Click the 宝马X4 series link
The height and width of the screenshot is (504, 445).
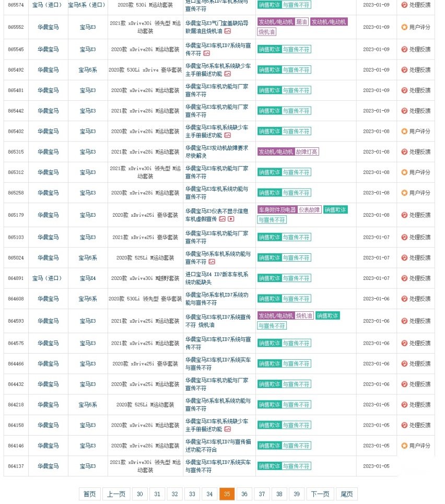[88, 278]
